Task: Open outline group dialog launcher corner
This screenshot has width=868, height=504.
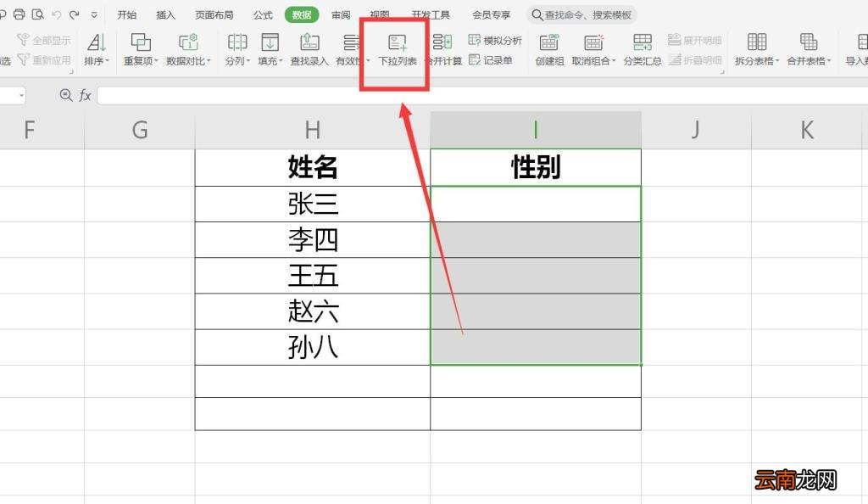Action: pyautogui.click(x=722, y=72)
